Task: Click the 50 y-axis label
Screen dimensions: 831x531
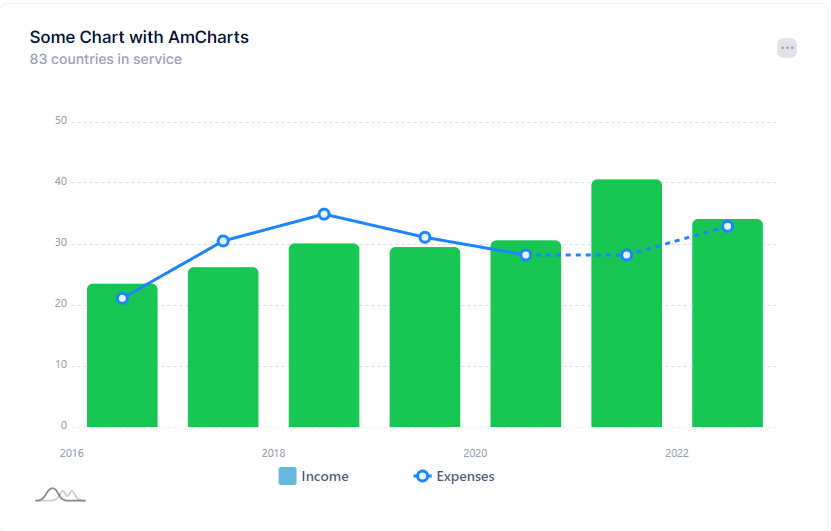Action: point(61,121)
